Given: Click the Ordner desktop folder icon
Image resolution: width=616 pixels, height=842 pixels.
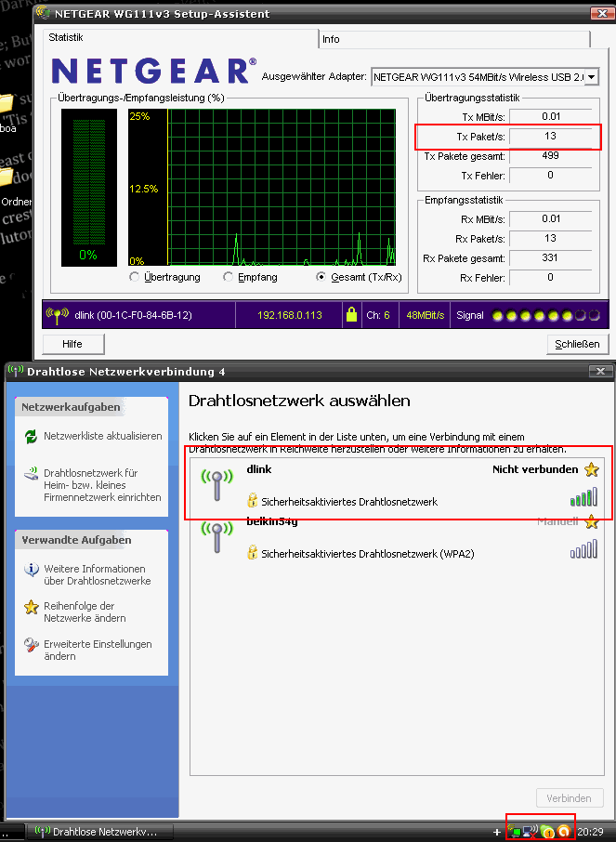Looking at the screenshot, I should point(7,177).
